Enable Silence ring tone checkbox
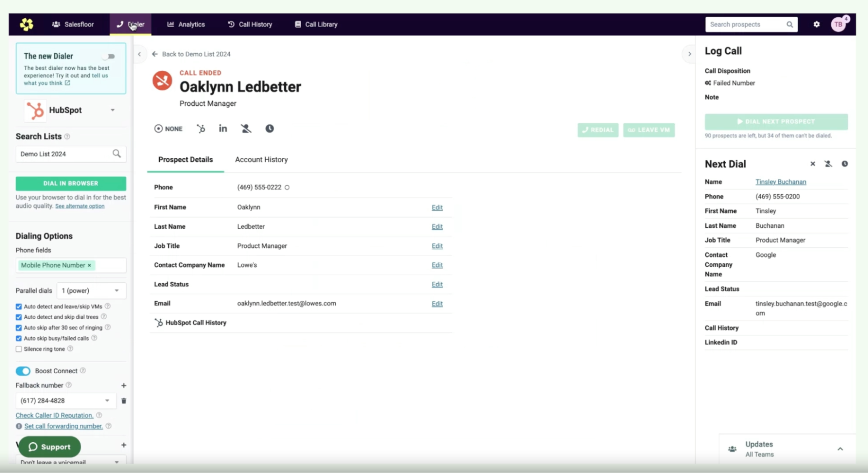The width and height of the screenshot is (868, 473). click(x=19, y=349)
